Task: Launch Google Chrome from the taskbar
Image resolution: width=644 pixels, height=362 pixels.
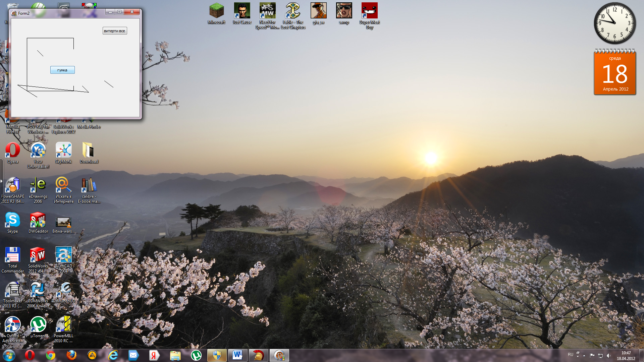Action: pyautogui.click(x=51, y=355)
